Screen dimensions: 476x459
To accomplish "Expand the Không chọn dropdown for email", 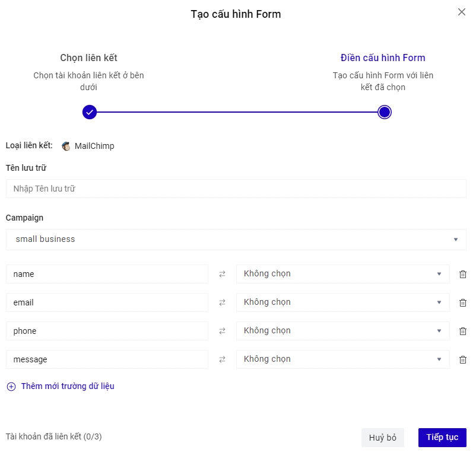I will [x=342, y=302].
